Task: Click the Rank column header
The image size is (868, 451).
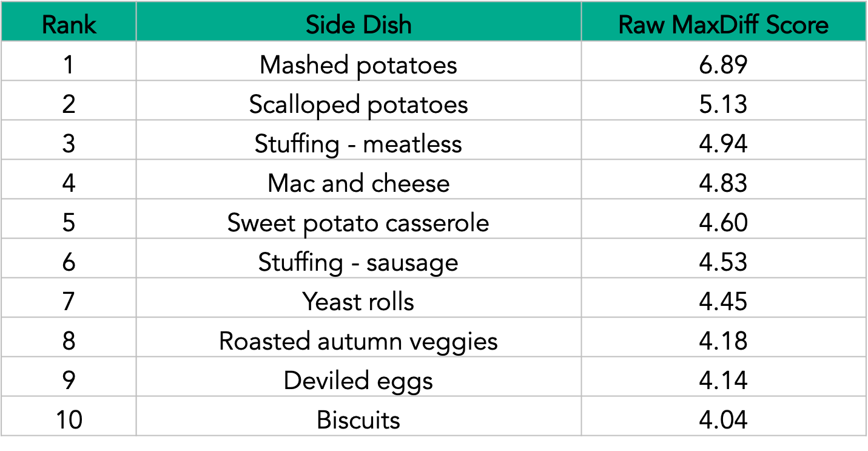Action: 69,25
